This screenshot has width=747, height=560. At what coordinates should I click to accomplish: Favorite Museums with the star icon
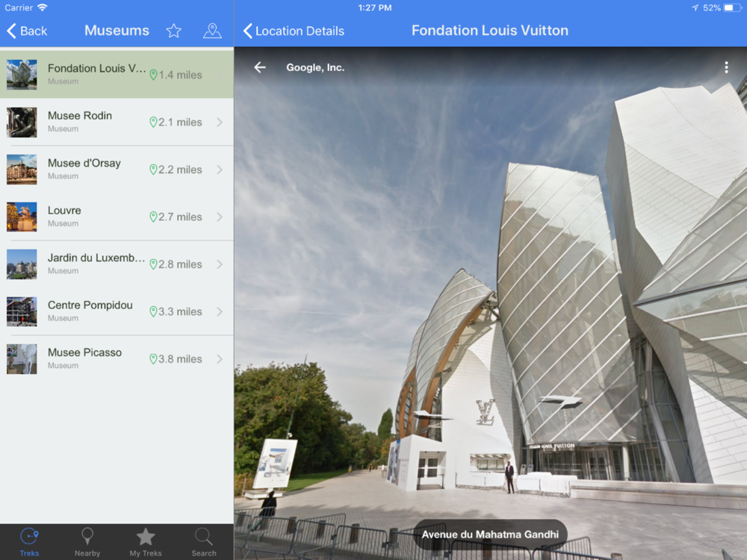coord(174,31)
